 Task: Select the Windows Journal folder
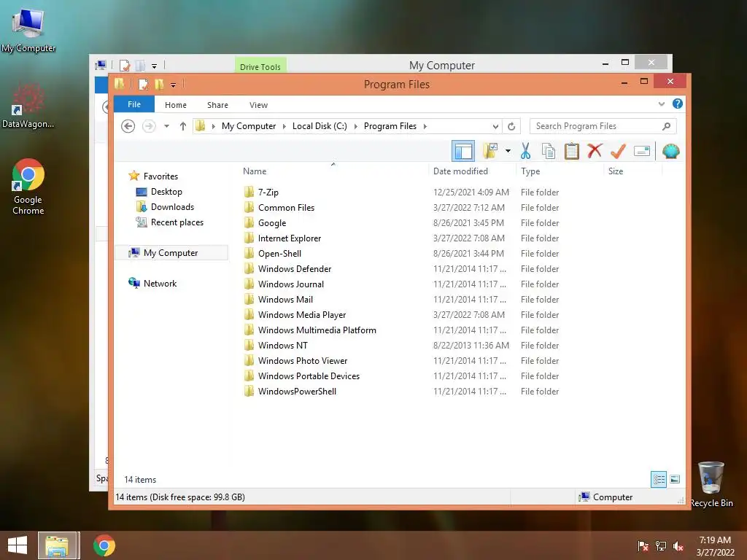point(290,284)
